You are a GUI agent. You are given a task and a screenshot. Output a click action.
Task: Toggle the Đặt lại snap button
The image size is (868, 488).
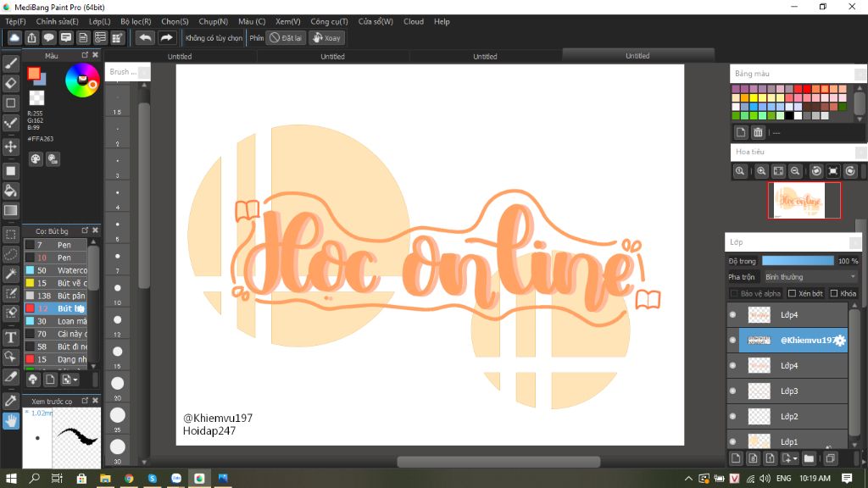[x=287, y=37]
